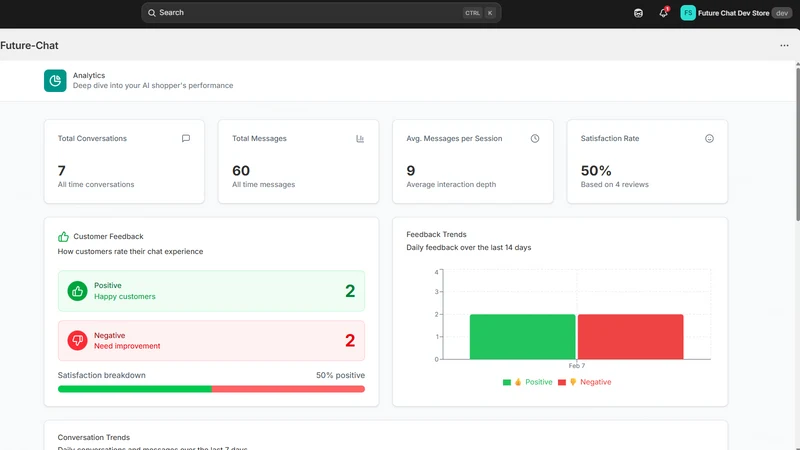The image size is (800, 450).
Task: Select the Positive Happy customers row
Action: tap(211, 291)
